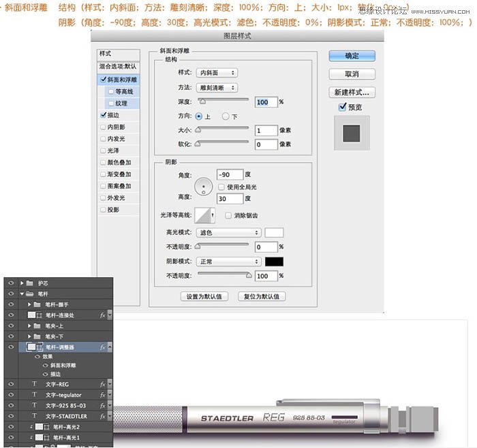
Task: Uncheck the 描边 style checkbox
Action: pyautogui.click(x=104, y=115)
